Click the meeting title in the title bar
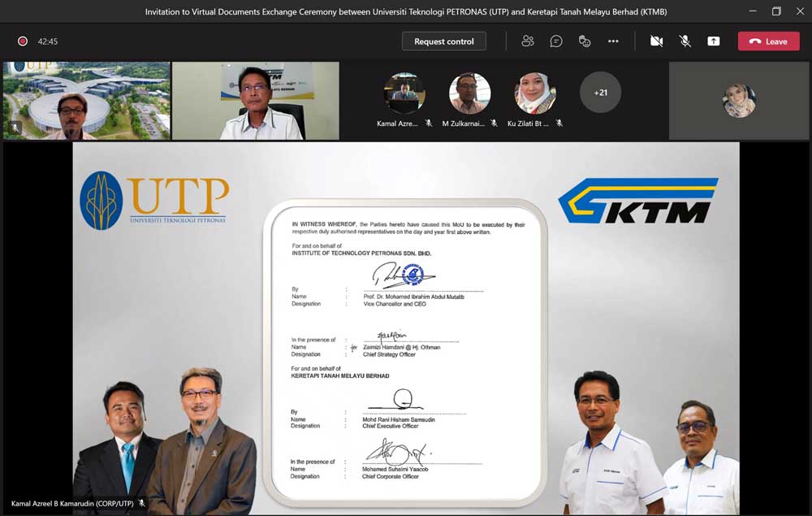This screenshot has width=812, height=516. pyautogui.click(x=406, y=11)
